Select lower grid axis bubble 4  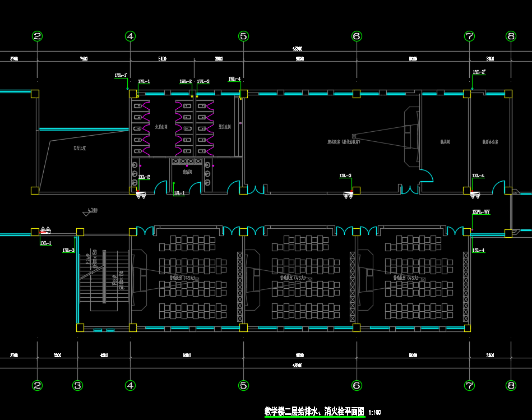(130, 385)
